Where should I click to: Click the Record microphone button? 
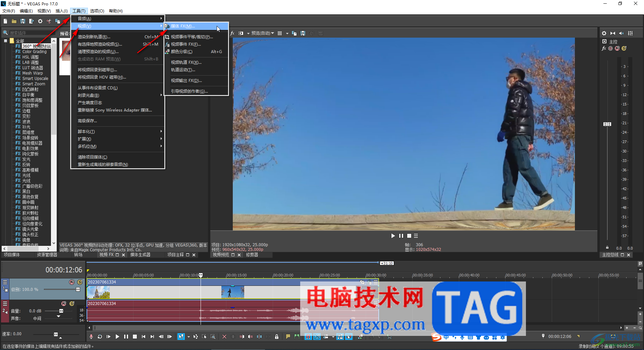point(91,337)
